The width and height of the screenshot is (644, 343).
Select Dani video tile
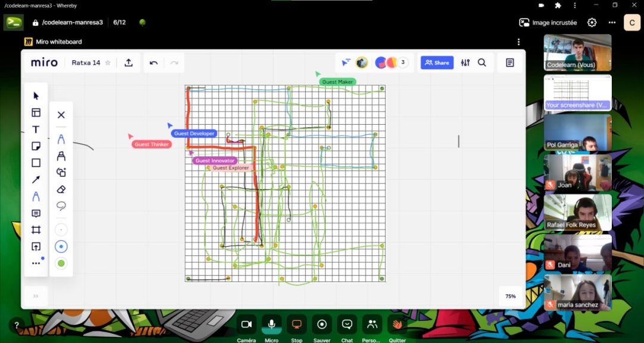click(x=577, y=253)
